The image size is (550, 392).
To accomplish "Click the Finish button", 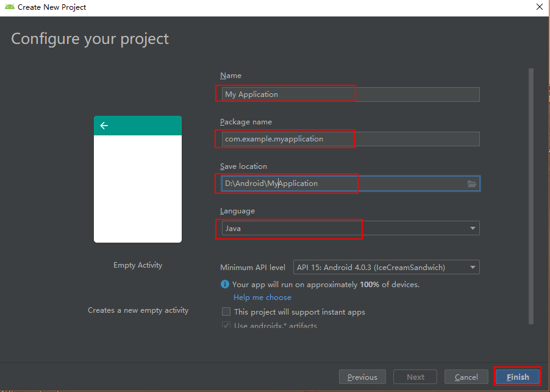I will point(517,376).
